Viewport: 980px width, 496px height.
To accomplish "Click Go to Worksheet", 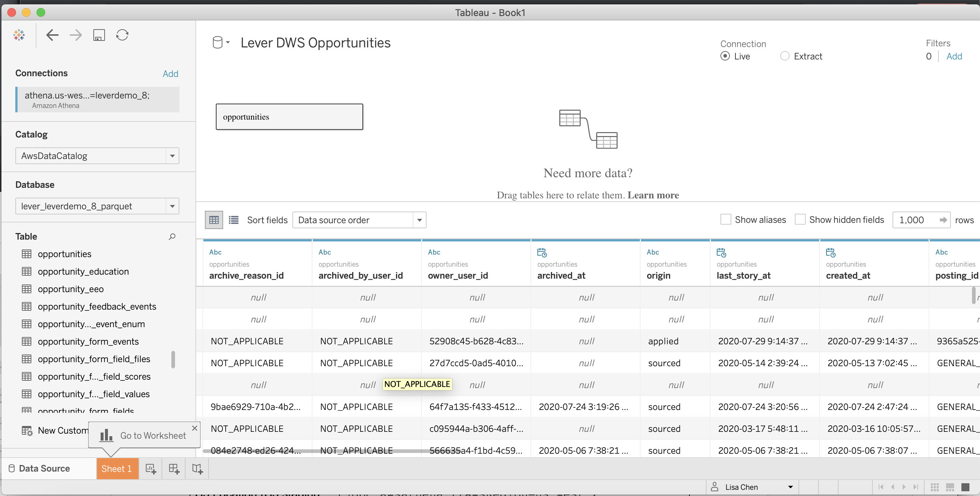I will pyautogui.click(x=153, y=435).
